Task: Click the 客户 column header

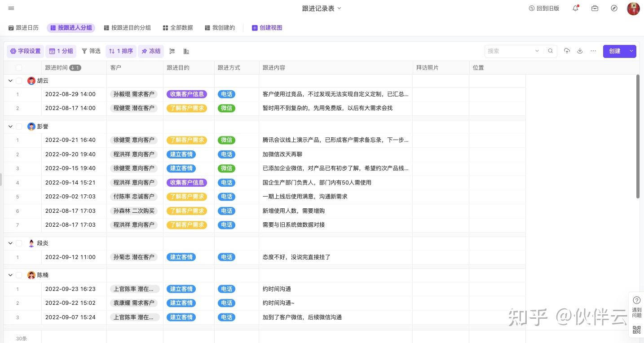Action: tap(135, 68)
